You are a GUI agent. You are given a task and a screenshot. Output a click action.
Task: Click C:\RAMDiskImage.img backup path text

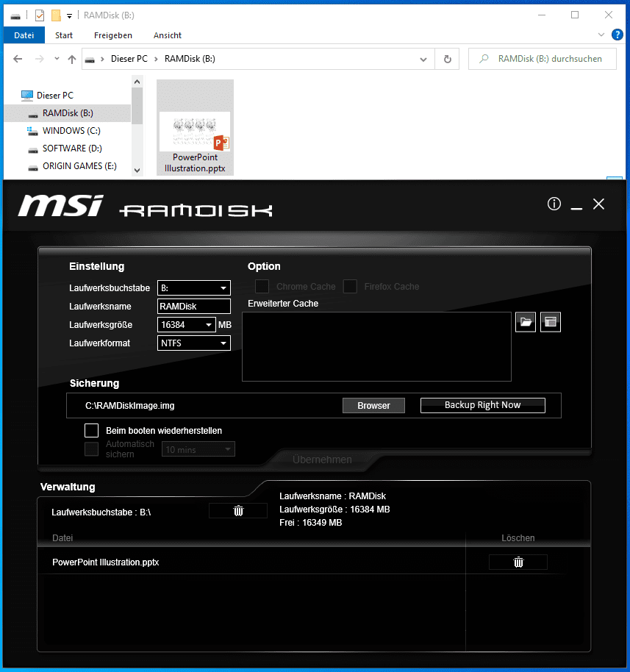pos(130,405)
